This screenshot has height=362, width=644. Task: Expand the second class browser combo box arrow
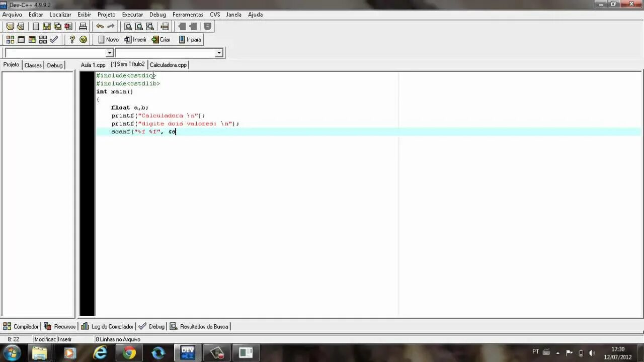point(219,53)
